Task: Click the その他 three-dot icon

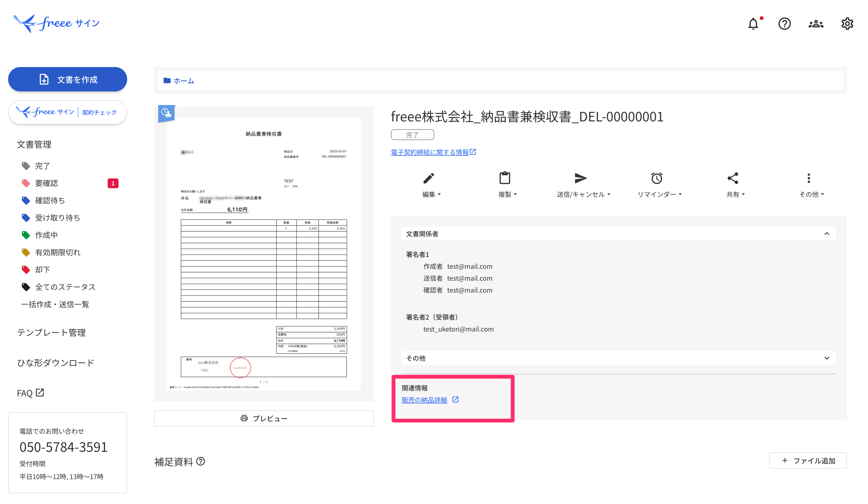Action: coord(809,178)
